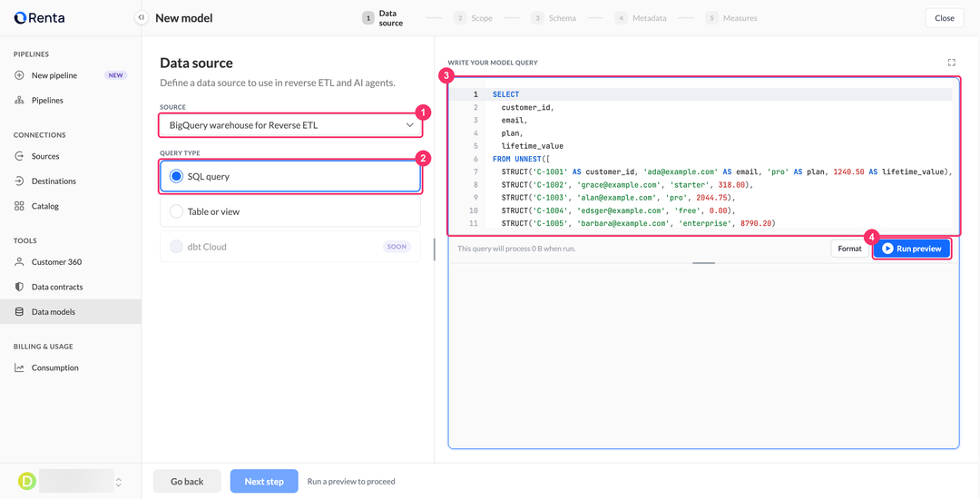
Task: Click the user avatar D icon
Action: click(27, 481)
